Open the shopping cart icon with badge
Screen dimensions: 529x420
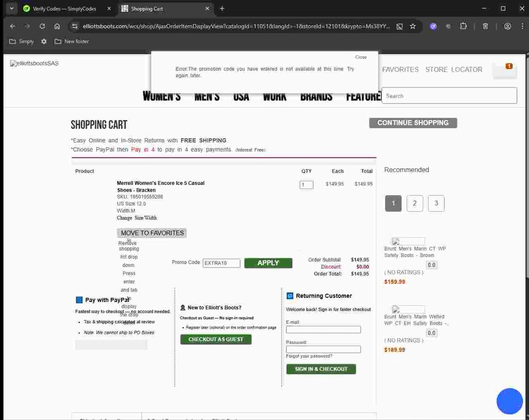pyautogui.click(x=505, y=70)
